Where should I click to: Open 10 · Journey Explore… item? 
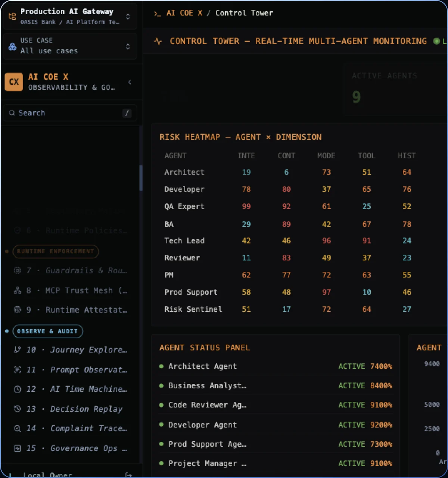[x=71, y=350]
